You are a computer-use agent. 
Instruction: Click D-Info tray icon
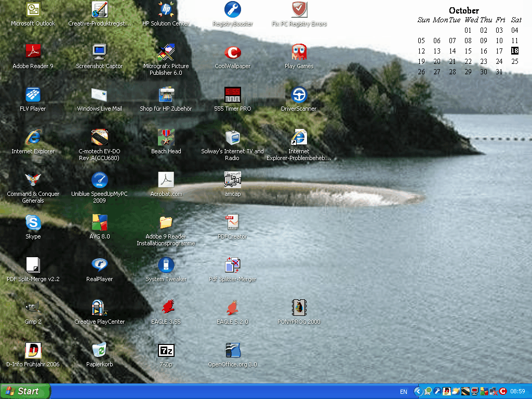point(446,391)
